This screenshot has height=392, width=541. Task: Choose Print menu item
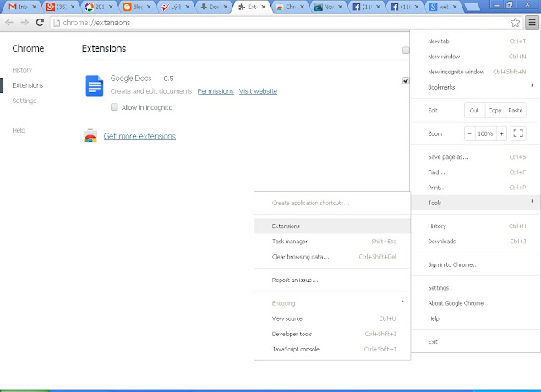click(x=475, y=188)
